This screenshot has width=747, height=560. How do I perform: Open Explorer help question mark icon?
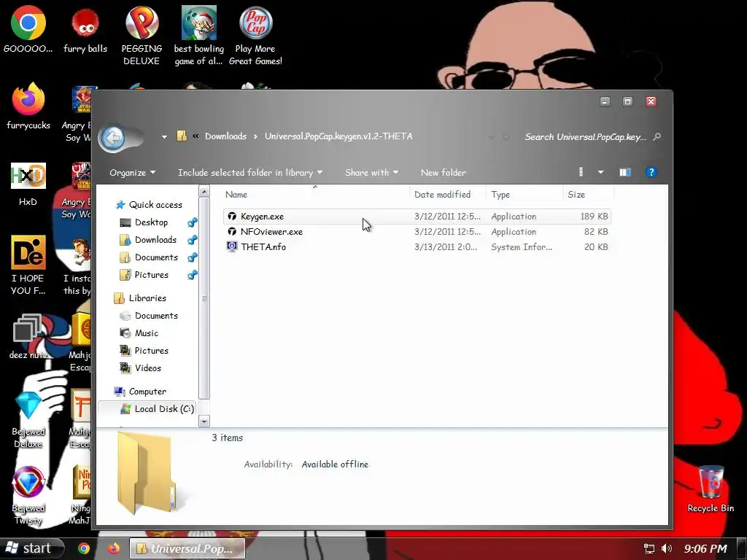coord(651,172)
